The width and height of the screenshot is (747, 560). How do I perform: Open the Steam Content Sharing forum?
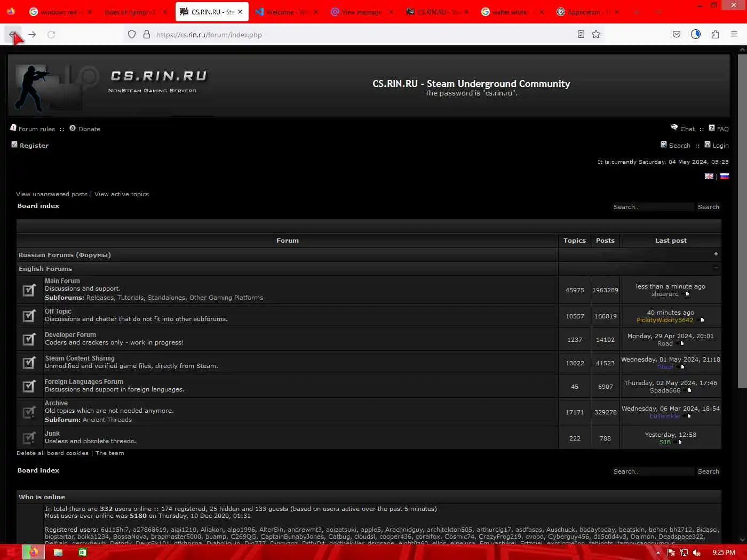click(x=80, y=358)
